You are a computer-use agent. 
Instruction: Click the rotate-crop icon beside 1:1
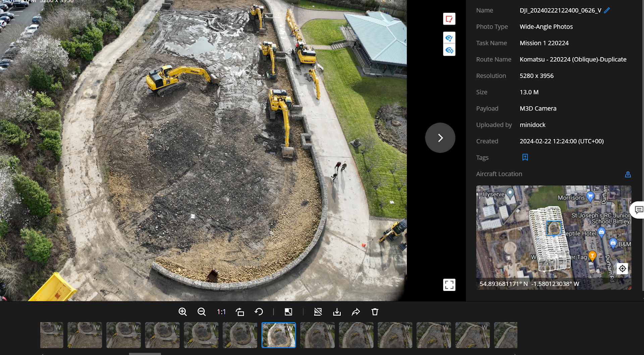(x=240, y=312)
